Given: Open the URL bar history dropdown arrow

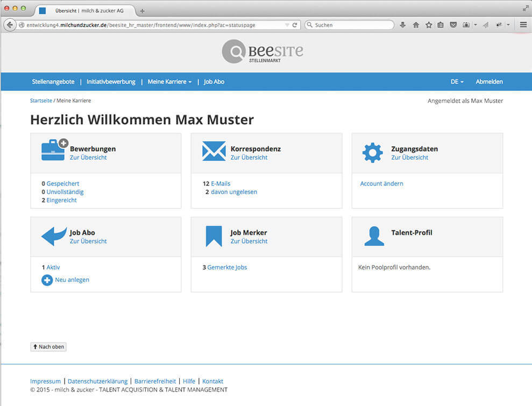Looking at the screenshot, I should point(287,25).
